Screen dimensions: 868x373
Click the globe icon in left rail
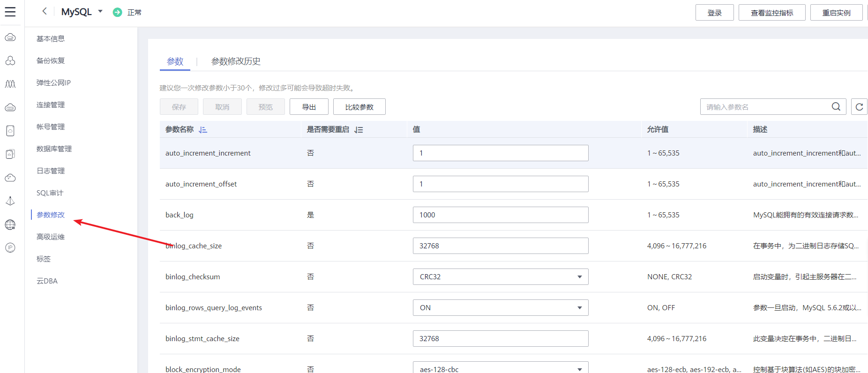(10, 225)
